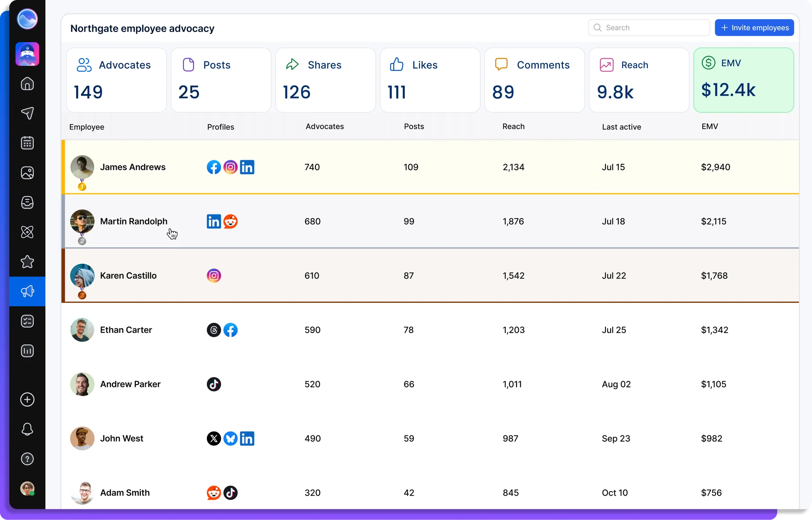Click Ethan Carter's Threads profile icon

coord(214,330)
